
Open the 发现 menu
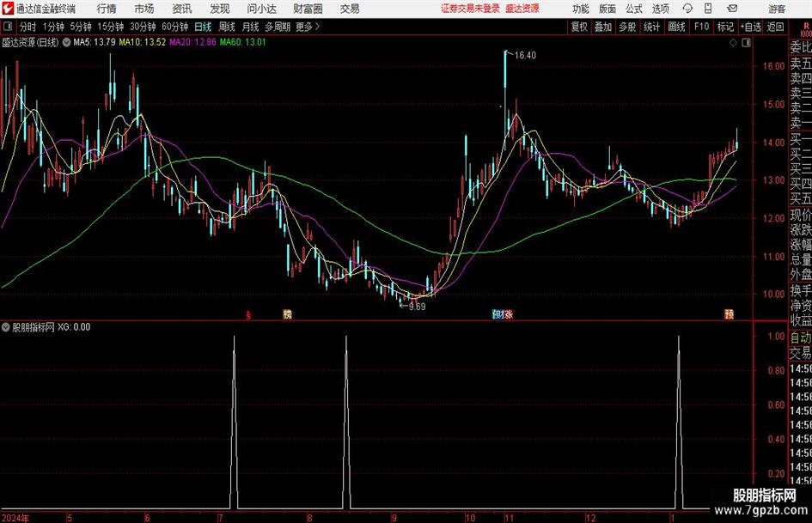(x=220, y=9)
